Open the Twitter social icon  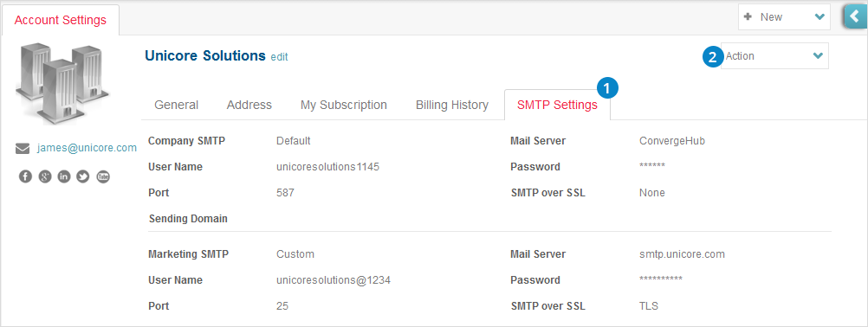[x=83, y=176]
